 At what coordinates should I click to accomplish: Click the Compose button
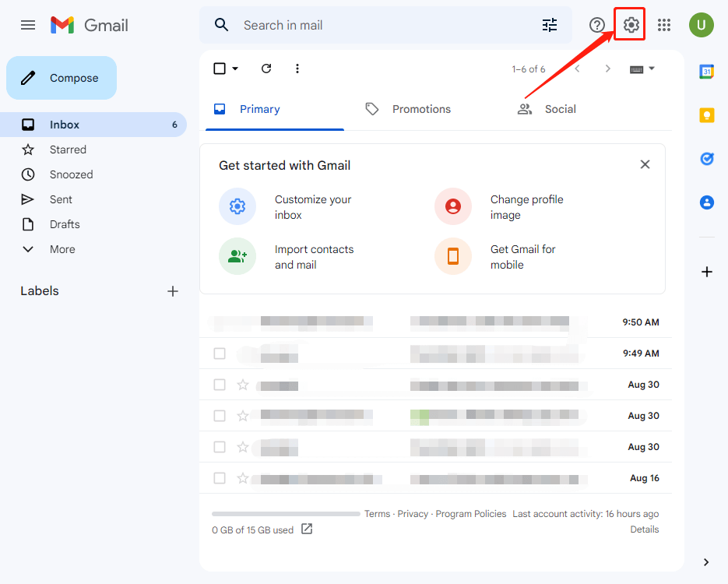click(x=62, y=78)
